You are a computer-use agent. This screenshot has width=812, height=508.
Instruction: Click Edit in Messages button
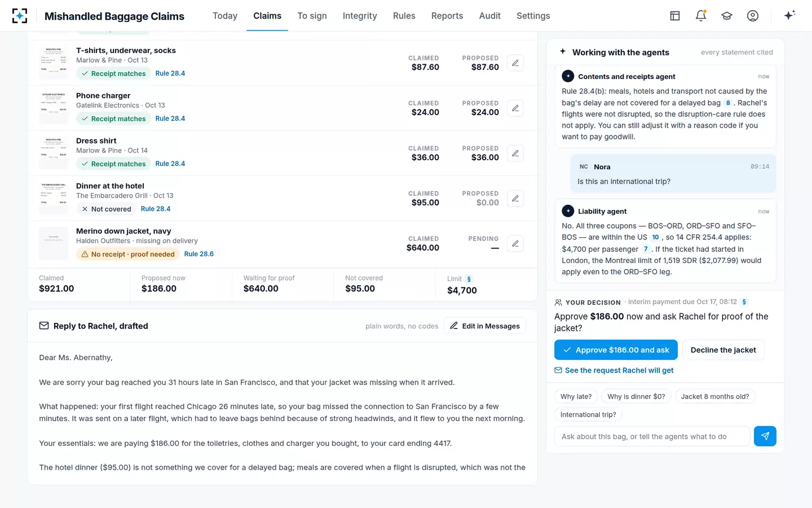(x=485, y=326)
